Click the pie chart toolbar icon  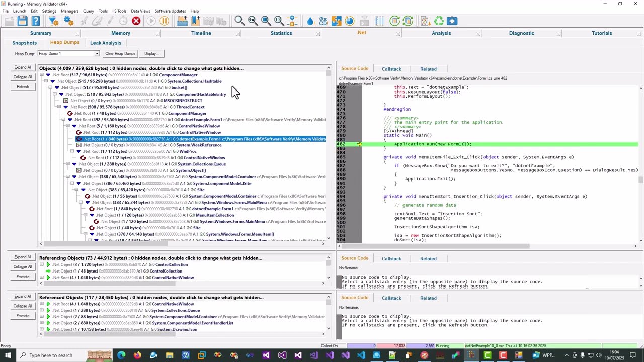pos(350,21)
